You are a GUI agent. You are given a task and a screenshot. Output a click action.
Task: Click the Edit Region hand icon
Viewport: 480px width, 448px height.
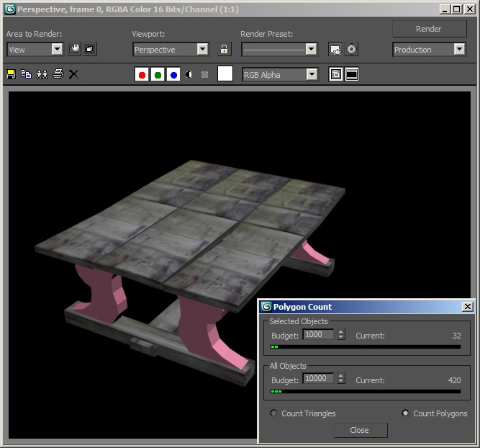pos(74,49)
